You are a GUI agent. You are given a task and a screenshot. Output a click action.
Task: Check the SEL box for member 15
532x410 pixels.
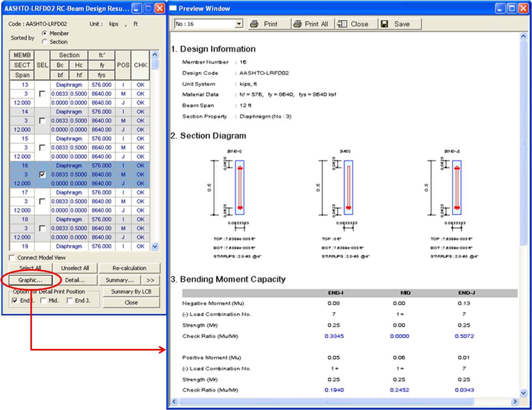(42, 148)
